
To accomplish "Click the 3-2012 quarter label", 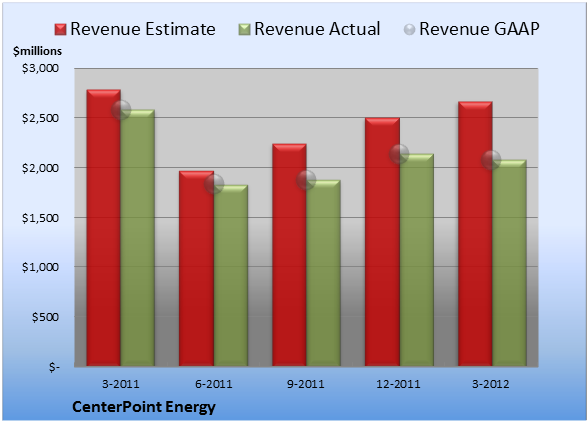I will click(x=490, y=384).
